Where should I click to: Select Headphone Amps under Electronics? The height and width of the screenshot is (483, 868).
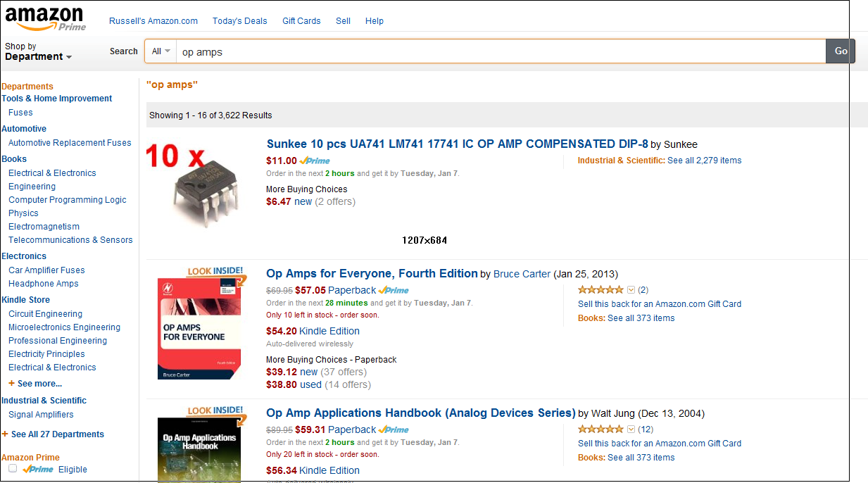pyautogui.click(x=44, y=284)
